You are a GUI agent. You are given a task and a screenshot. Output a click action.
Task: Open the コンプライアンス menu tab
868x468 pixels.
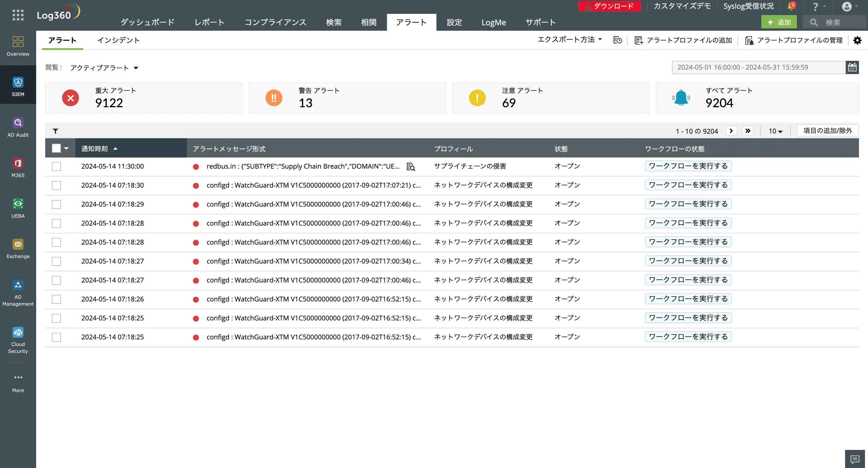(x=275, y=23)
